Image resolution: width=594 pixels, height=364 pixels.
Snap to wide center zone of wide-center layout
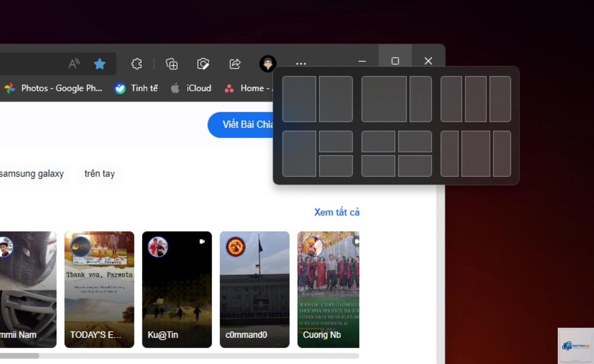coord(476,153)
